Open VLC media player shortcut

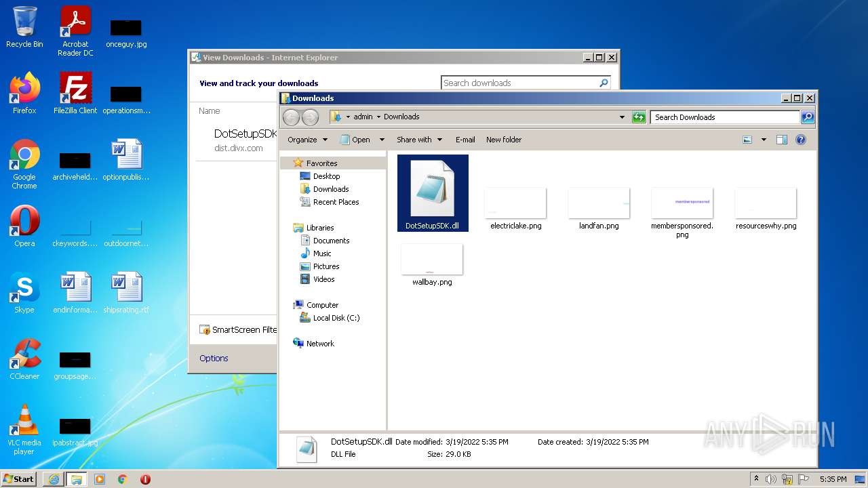[x=24, y=430]
